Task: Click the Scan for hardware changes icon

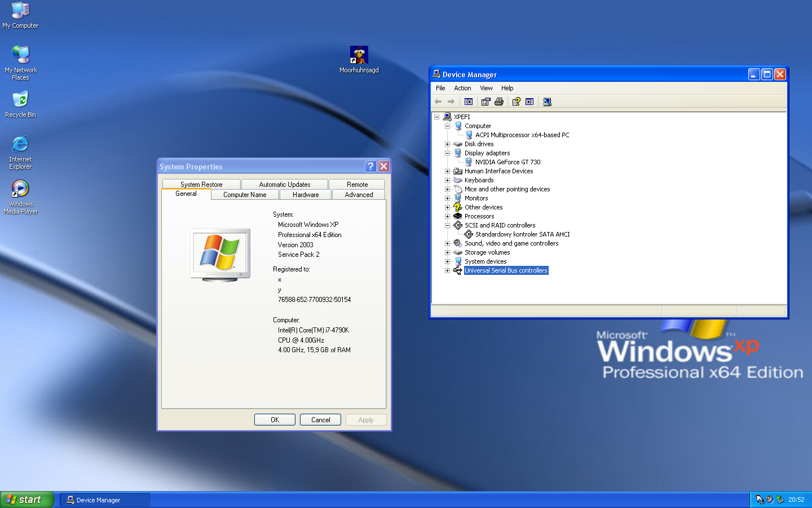Action: point(547,102)
